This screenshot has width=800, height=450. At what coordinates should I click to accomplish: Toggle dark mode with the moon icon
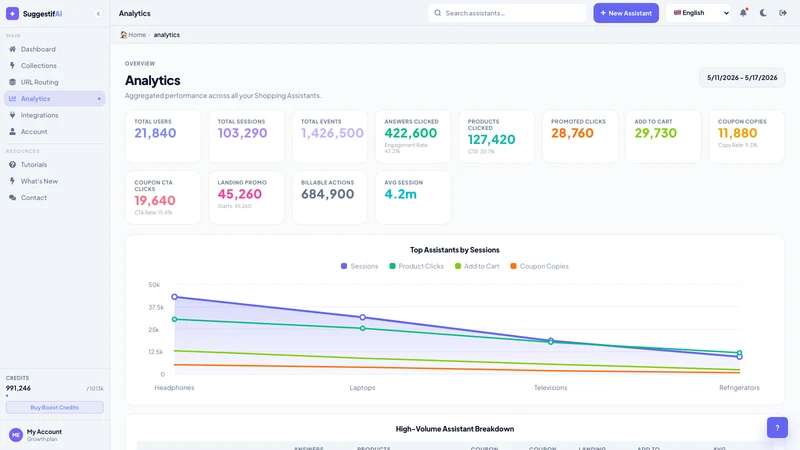[x=763, y=13]
